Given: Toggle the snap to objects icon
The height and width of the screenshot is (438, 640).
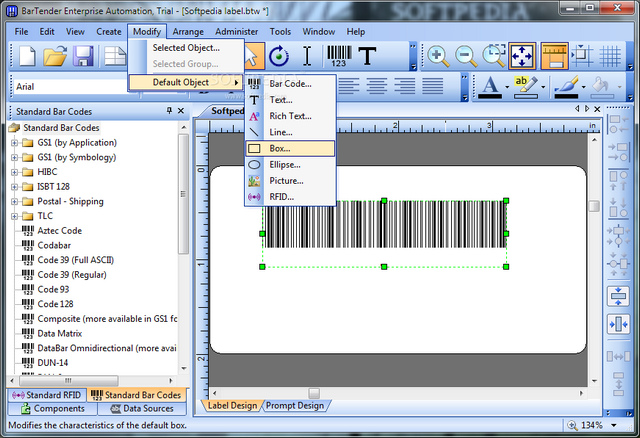Looking at the screenshot, I should coord(582,56).
